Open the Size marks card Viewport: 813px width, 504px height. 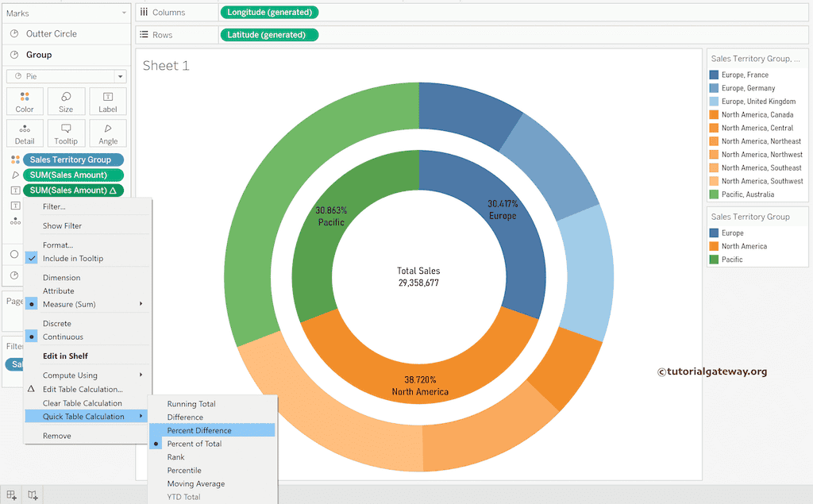[66, 102]
